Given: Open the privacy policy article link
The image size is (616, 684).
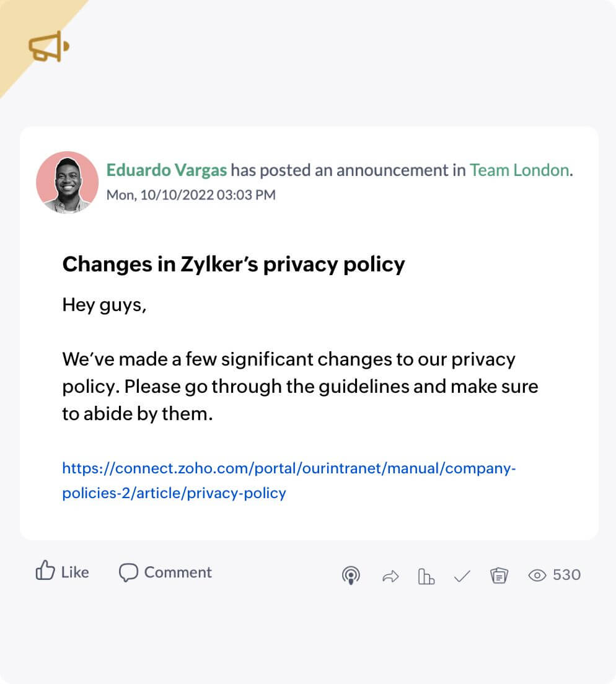Looking at the screenshot, I should [289, 481].
